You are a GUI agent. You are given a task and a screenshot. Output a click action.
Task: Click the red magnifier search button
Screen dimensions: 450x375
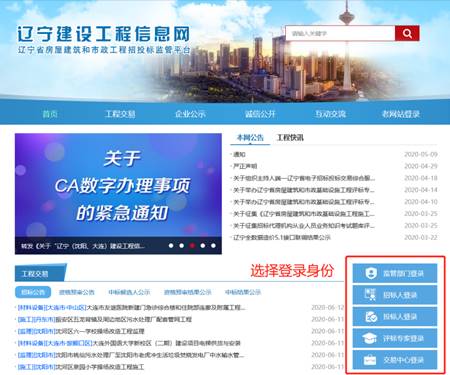click(x=407, y=33)
